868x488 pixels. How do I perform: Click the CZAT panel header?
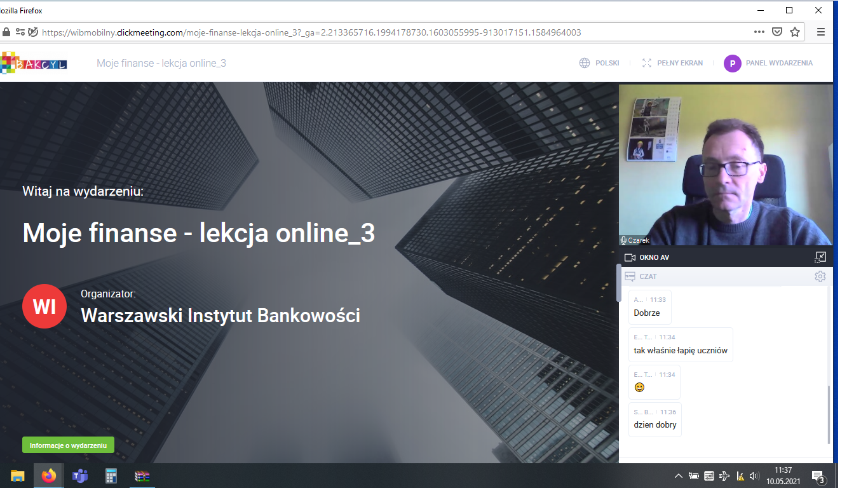point(726,276)
